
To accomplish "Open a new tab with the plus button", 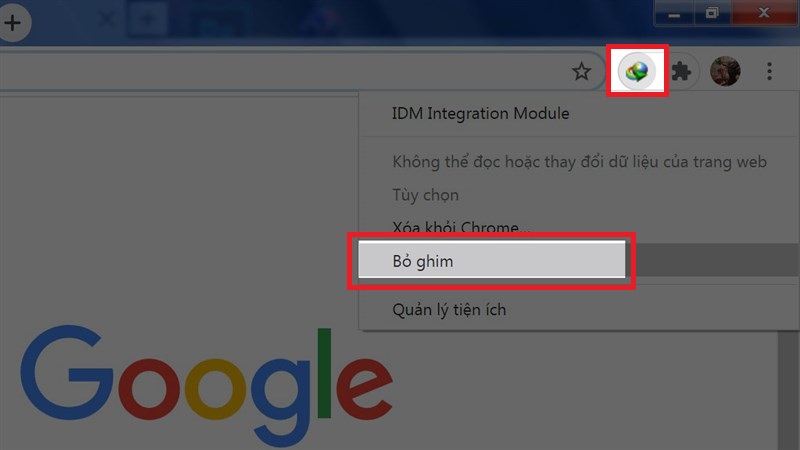I will [12, 22].
